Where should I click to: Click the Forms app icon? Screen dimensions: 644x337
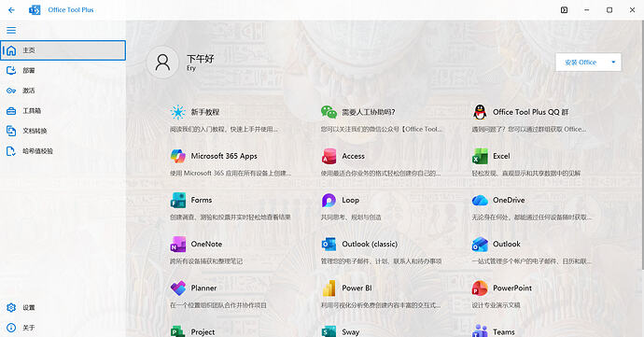tap(178, 200)
